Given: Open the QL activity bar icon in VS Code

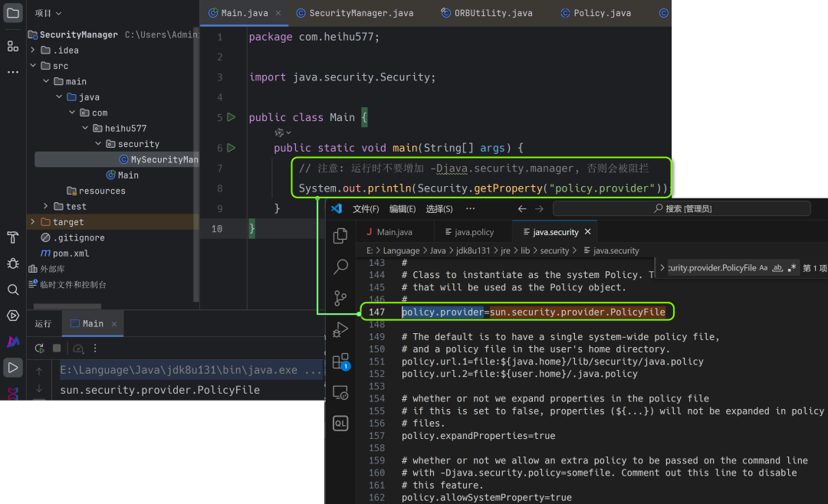Looking at the screenshot, I should coord(340,424).
